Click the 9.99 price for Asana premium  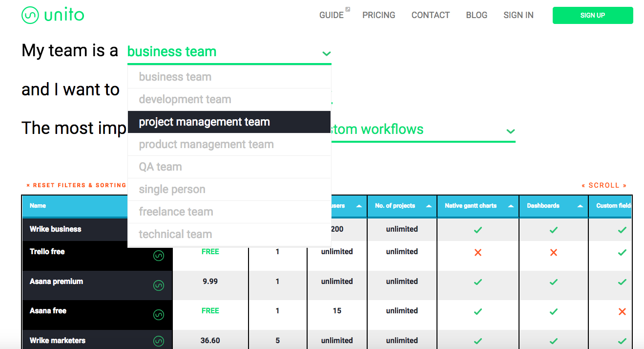pyautogui.click(x=210, y=281)
